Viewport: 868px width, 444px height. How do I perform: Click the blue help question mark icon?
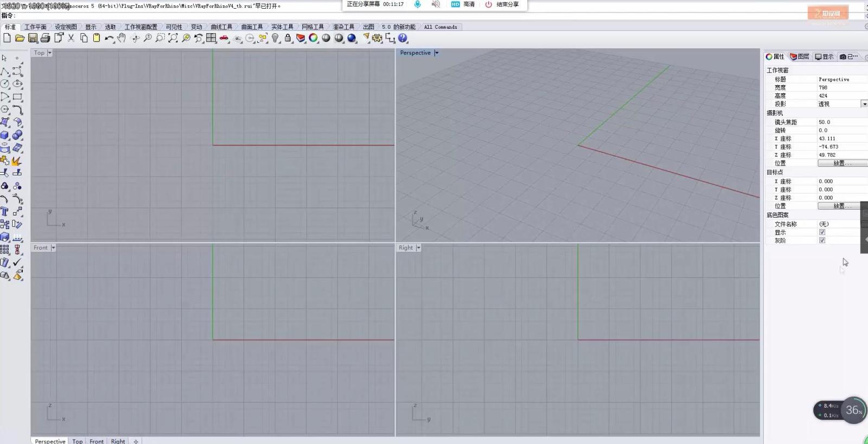click(x=403, y=38)
